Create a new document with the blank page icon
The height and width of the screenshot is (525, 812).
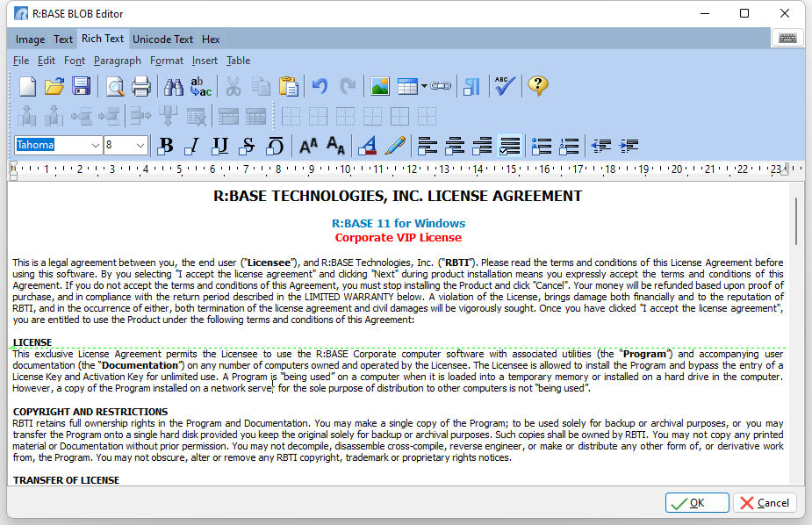pyautogui.click(x=27, y=86)
